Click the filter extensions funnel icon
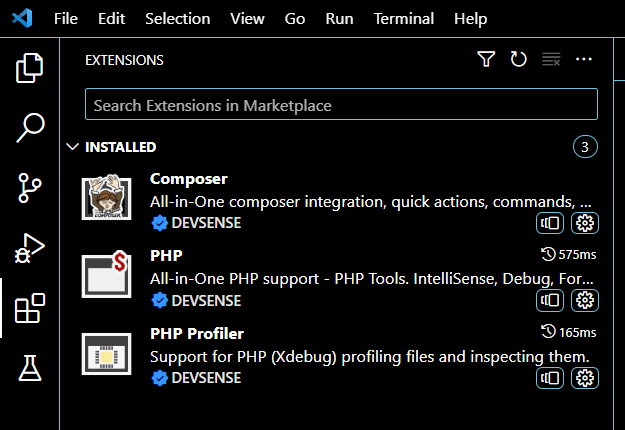This screenshot has width=625, height=430. pos(486,60)
